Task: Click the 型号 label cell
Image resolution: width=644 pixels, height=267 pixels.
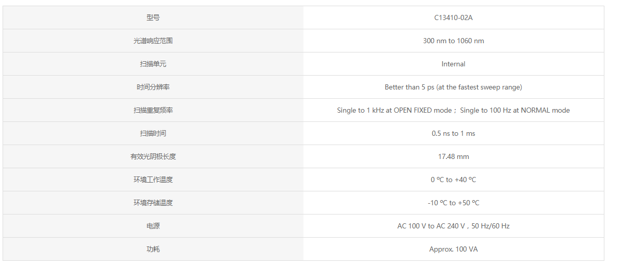Action: click(x=153, y=17)
